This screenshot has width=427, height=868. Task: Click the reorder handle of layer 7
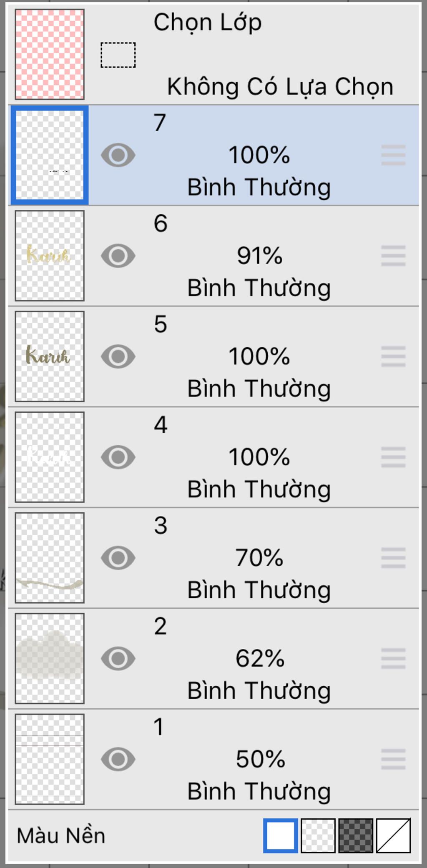[393, 155]
